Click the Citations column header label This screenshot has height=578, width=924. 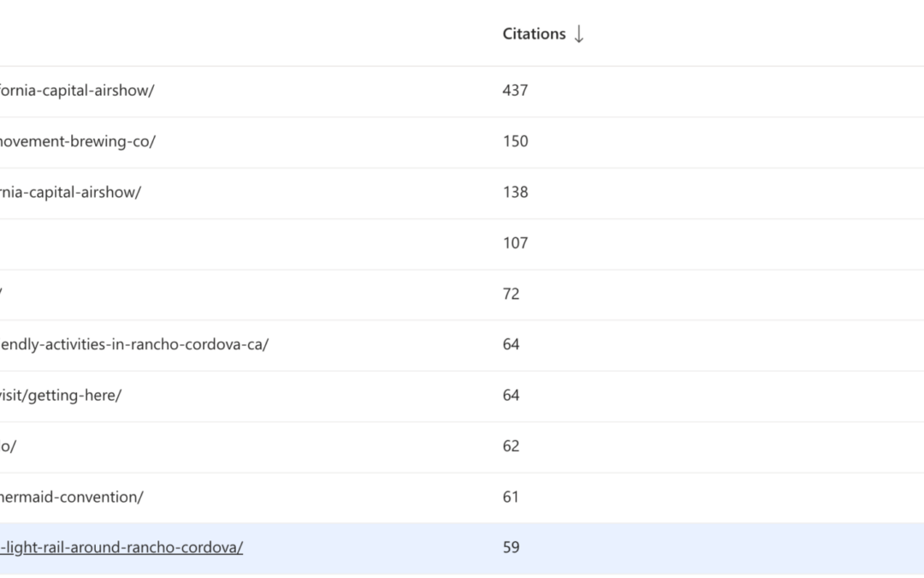(x=534, y=34)
